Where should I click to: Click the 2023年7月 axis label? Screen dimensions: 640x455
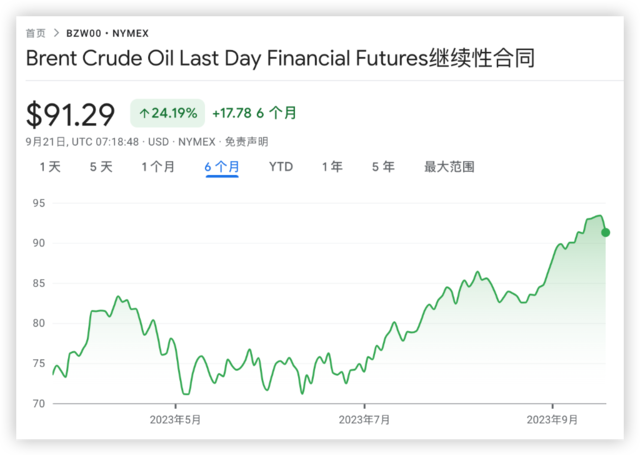click(365, 420)
